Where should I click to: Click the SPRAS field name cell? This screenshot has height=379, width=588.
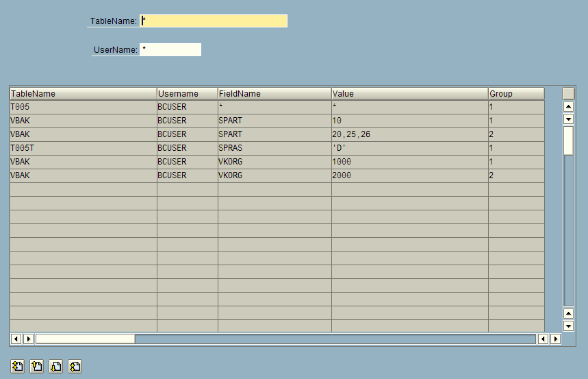pyautogui.click(x=275, y=148)
